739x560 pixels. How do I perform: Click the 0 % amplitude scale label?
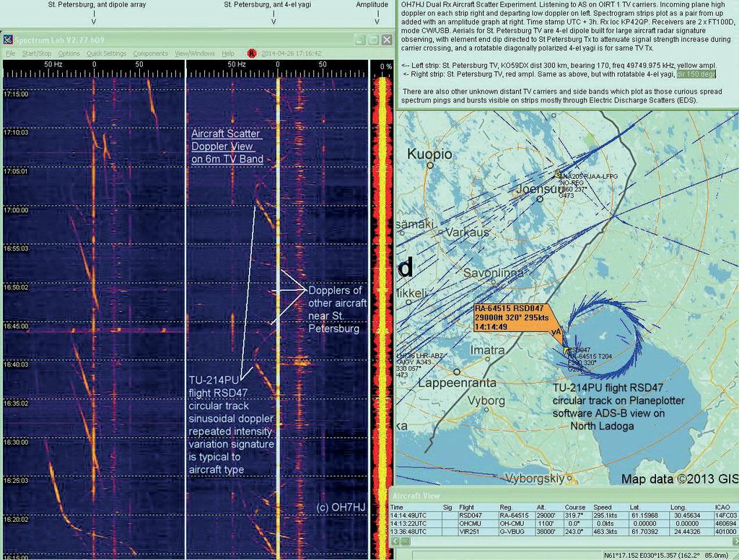click(x=385, y=66)
